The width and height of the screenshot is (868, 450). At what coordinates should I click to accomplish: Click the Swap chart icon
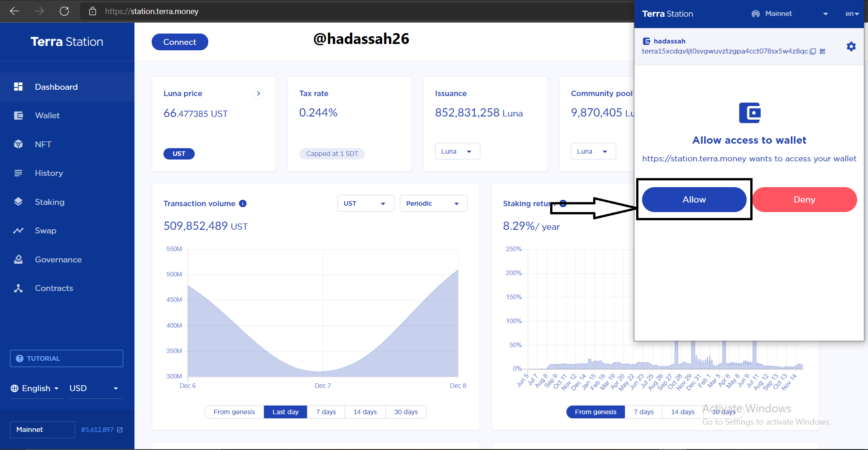(x=18, y=231)
